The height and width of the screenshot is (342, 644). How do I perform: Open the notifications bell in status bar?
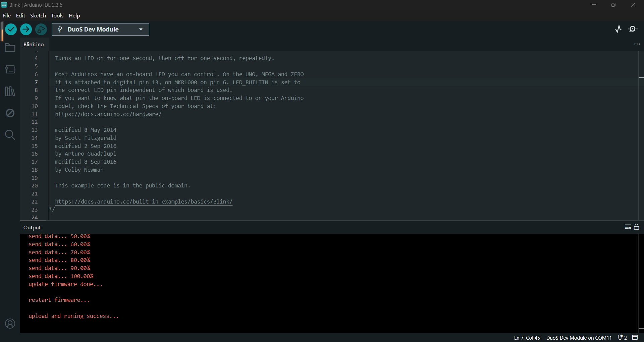[622, 338]
